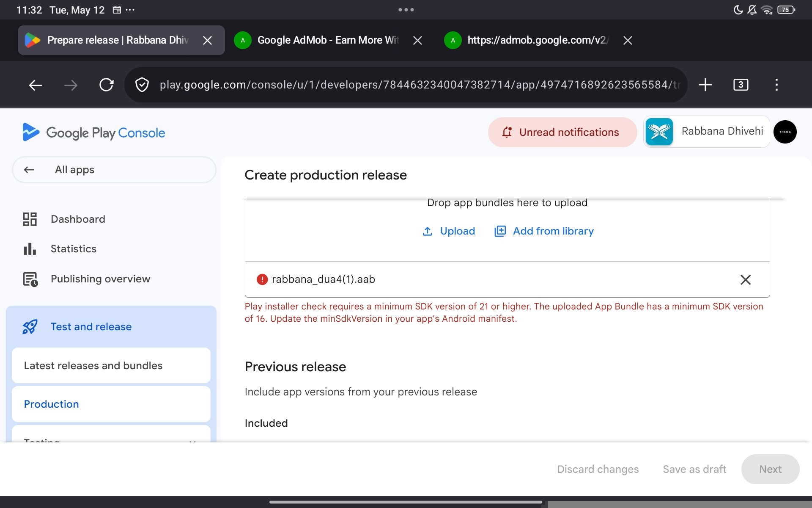Click the Next button

click(770, 469)
